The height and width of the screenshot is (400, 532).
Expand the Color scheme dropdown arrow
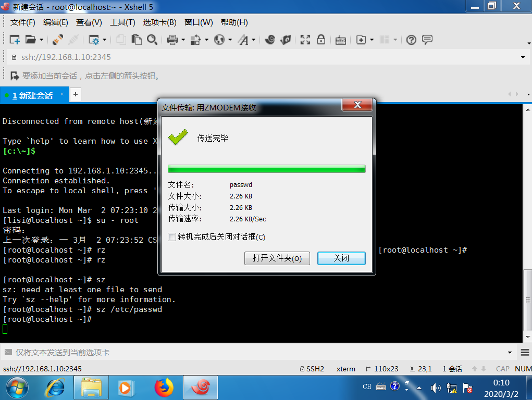pyautogui.click(x=206, y=40)
